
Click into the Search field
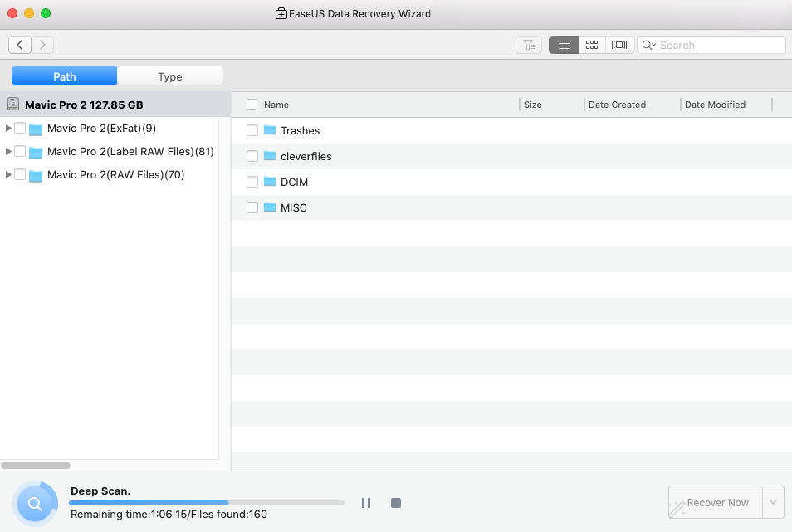tap(711, 45)
